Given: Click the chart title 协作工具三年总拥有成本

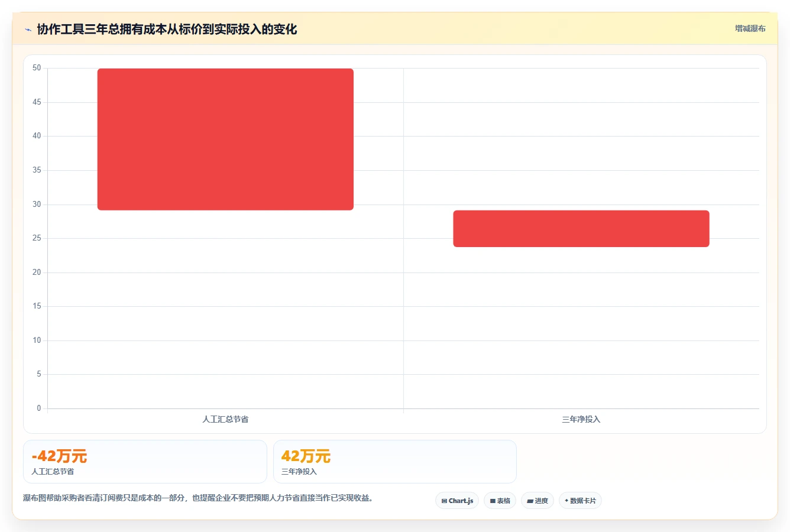Looking at the screenshot, I should (x=167, y=30).
